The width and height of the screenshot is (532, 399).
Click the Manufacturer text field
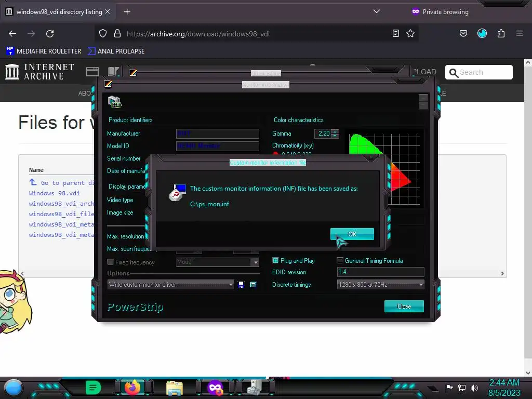[x=218, y=134]
